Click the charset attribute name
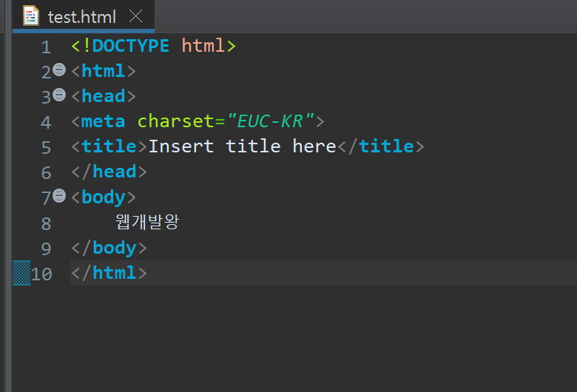The image size is (577, 392). click(176, 121)
